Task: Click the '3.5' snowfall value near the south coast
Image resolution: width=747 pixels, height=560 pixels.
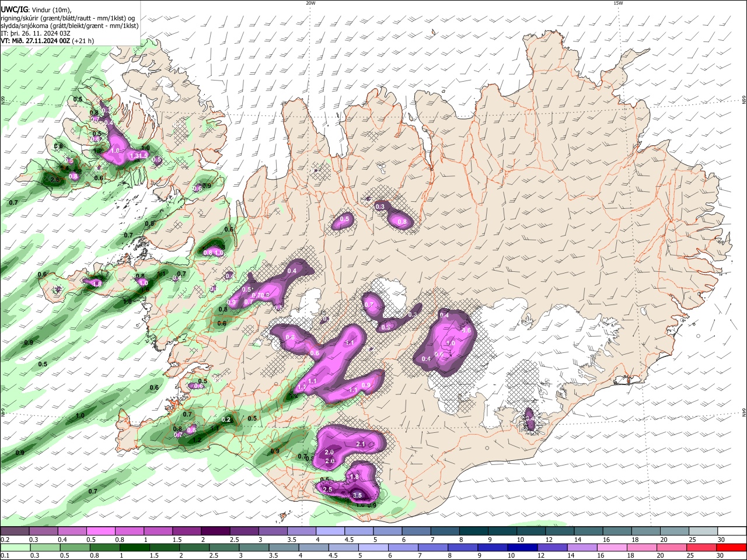Action: click(x=357, y=495)
